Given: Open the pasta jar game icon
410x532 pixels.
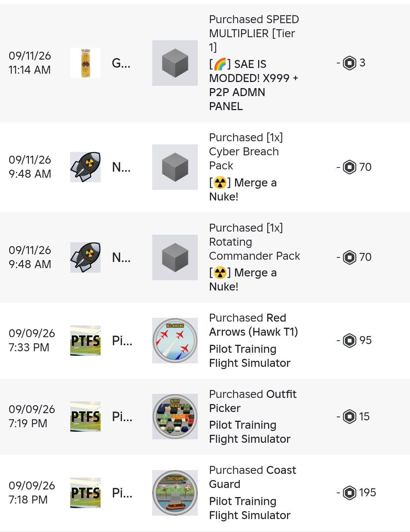Looking at the screenshot, I should [85, 63].
